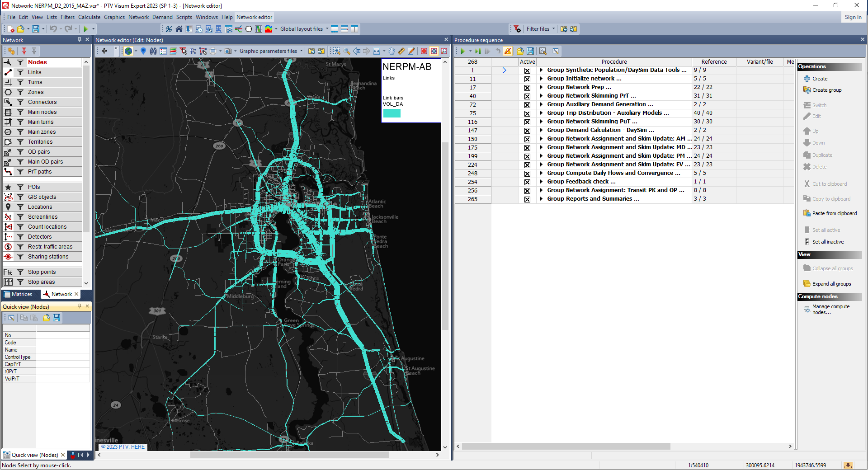Click the printer icon in map toolbar
Viewport: 868px width, 470px height.
pyautogui.click(x=213, y=51)
